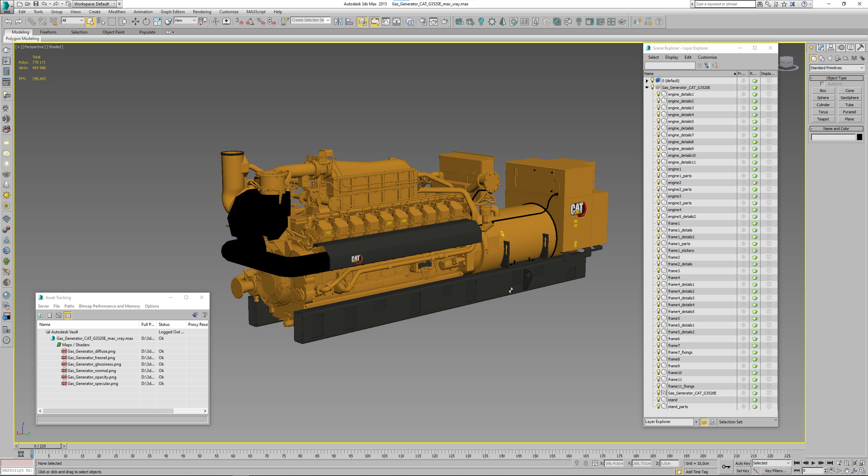Open the Utilities hammer panel tab
The height and width of the screenshot is (476, 868).
(x=860, y=48)
